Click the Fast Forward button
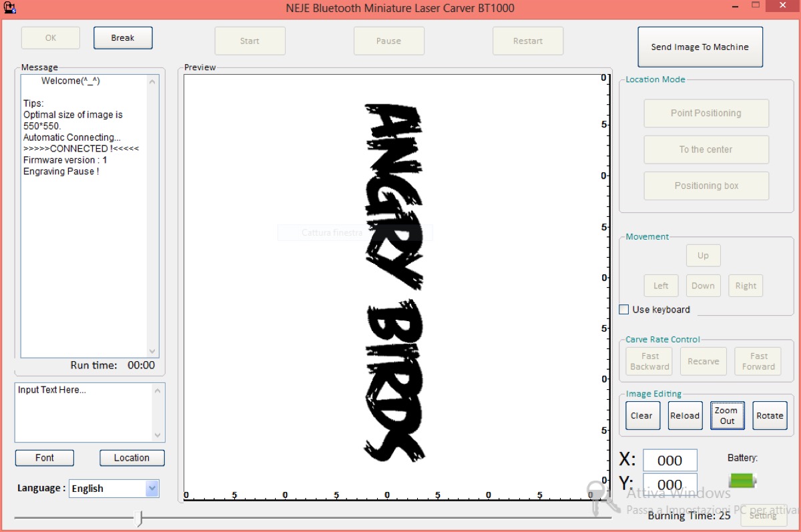The height and width of the screenshot is (532, 801). [758, 361]
